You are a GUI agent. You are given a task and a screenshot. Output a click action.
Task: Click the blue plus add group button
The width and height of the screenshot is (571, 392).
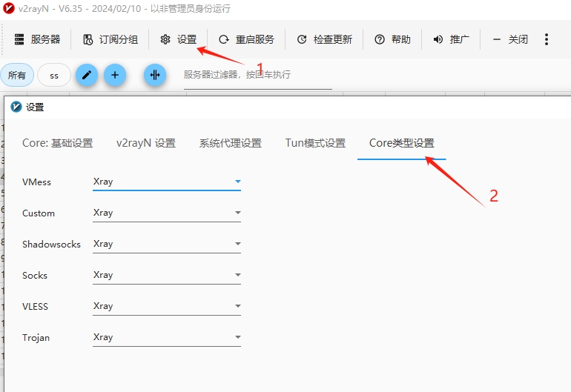(115, 75)
